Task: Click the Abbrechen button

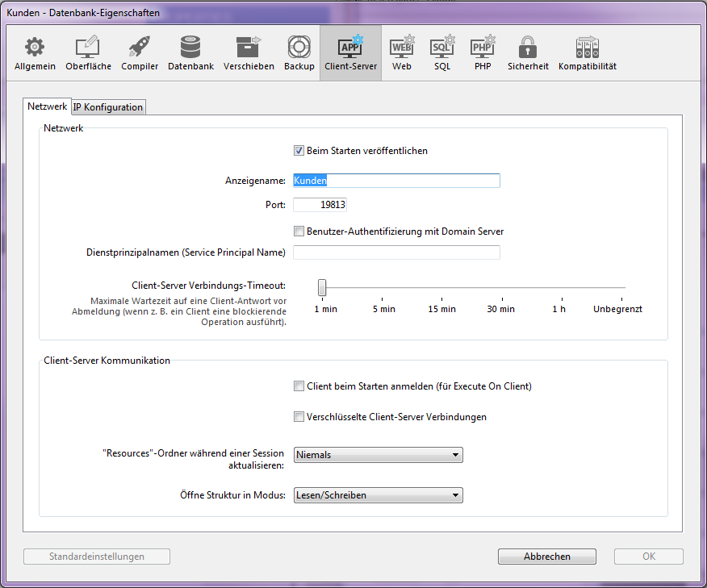Action: click(546, 557)
